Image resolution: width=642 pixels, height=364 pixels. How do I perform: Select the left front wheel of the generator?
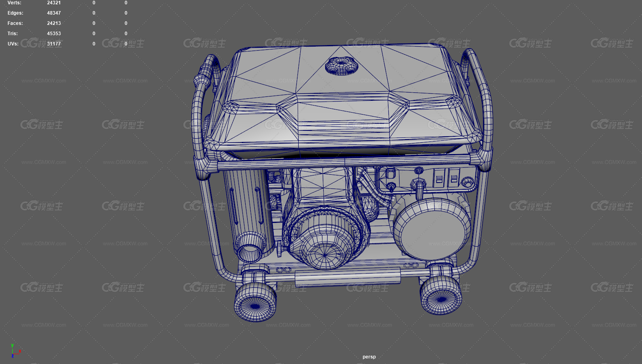(256, 302)
